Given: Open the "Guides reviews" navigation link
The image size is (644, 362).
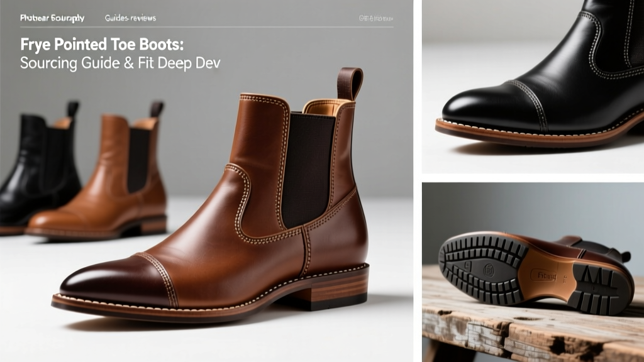Looking at the screenshot, I should [130, 18].
